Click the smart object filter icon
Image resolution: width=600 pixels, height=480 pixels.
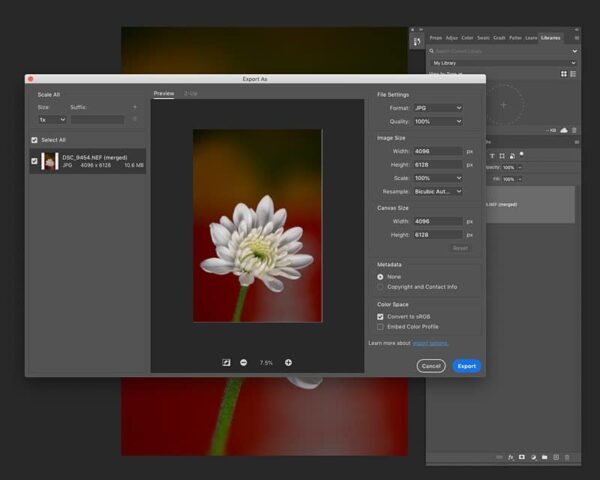pyautogui.click(x=512, y=156)
